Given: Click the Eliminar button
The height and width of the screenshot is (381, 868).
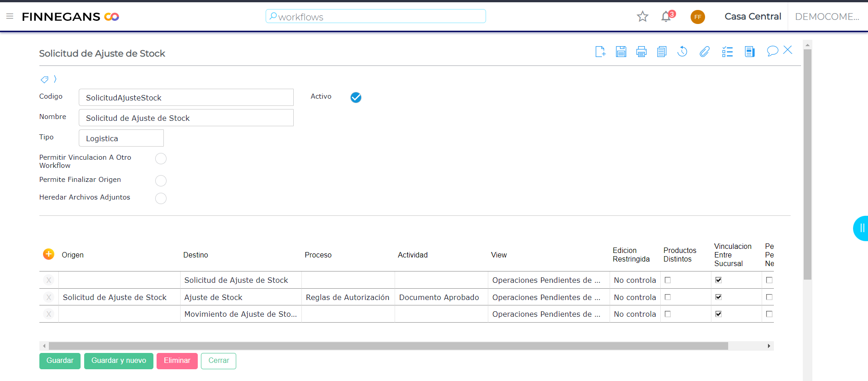Looking at the screenshot, I should click(x=177, y=361).
